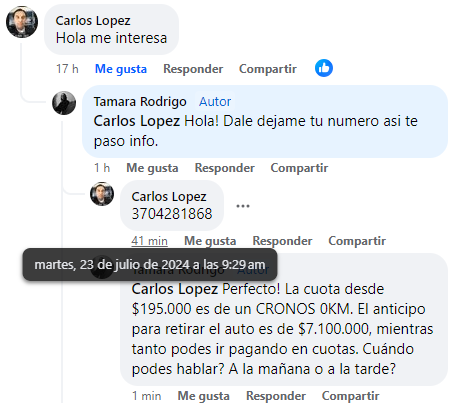Viewport: 470px width, 403px height.
Task: Open the three-dot options next to phone number
Action: click(243, 206)
